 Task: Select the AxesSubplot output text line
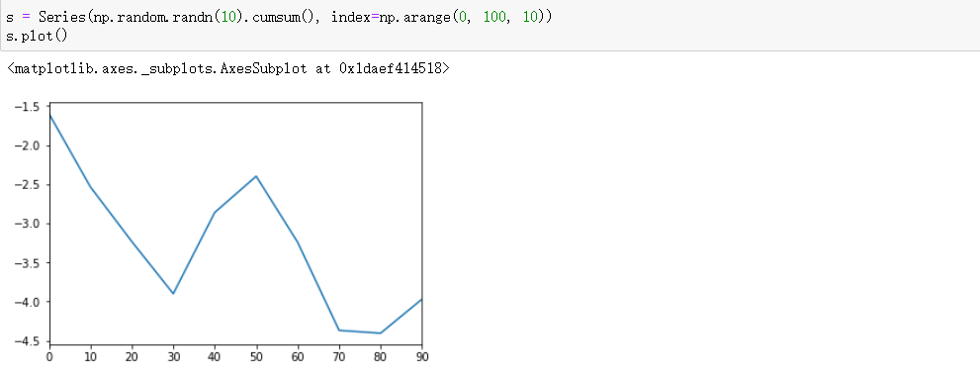coord(227,68)
